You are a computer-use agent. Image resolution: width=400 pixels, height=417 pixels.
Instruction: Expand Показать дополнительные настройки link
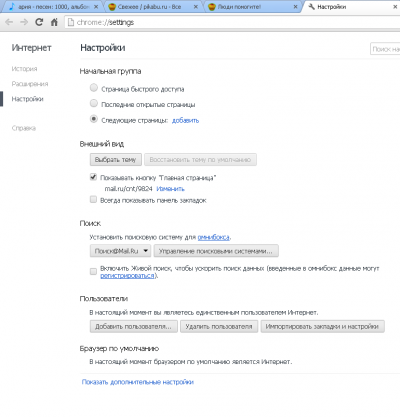pos(138,382)
